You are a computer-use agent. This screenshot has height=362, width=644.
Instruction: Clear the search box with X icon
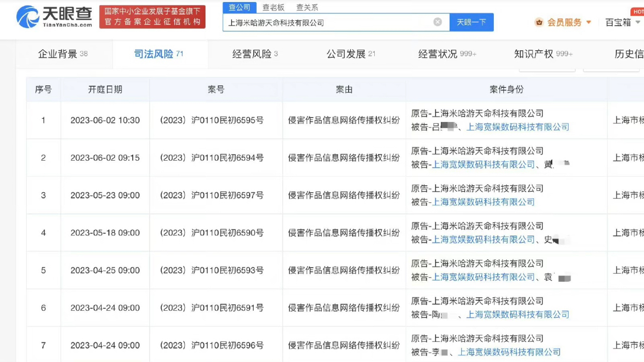point(438,22)
